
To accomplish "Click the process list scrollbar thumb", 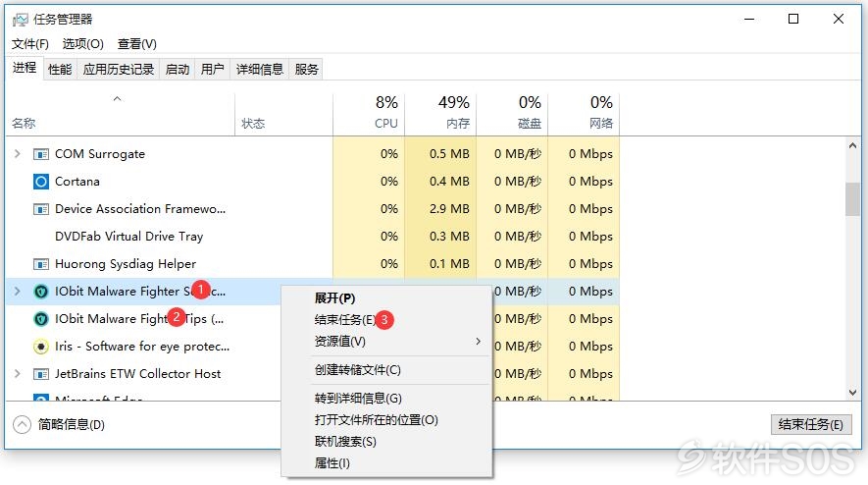I will [x=852, y=199].
